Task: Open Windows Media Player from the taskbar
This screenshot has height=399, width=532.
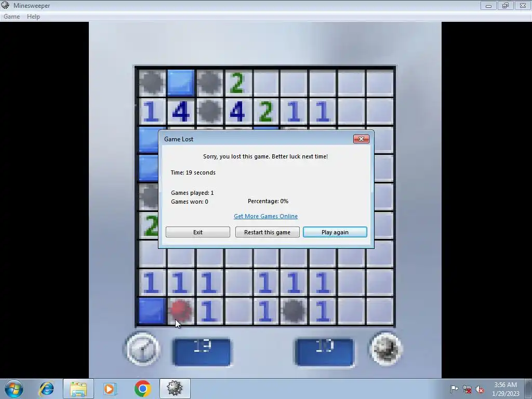Action: click(110, 389)
